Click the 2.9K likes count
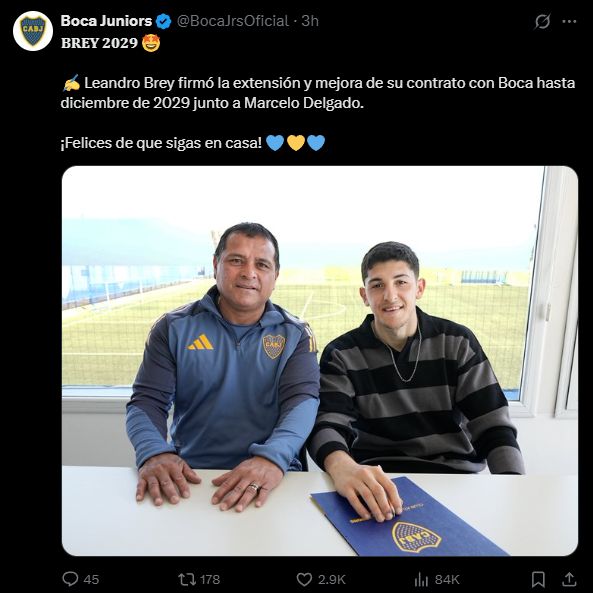593x593 pixels. [332, 579]
